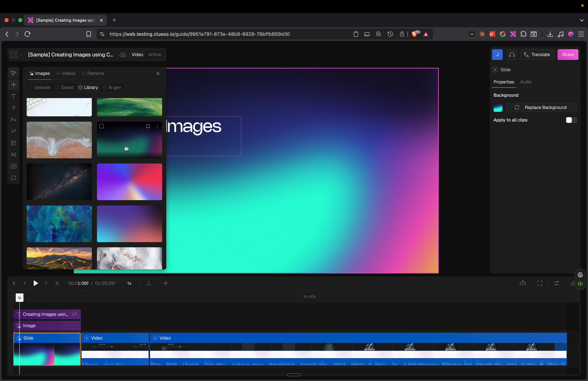Image resolution: width=588 pixels, height=381 pixels.
Task: Open the comments icon in sidebar
Action: [14, 178]
